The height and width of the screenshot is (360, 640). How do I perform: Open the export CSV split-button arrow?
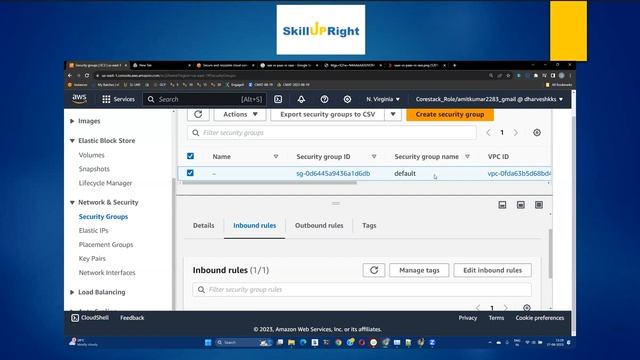pyautogui.click(x=393, y=114)
